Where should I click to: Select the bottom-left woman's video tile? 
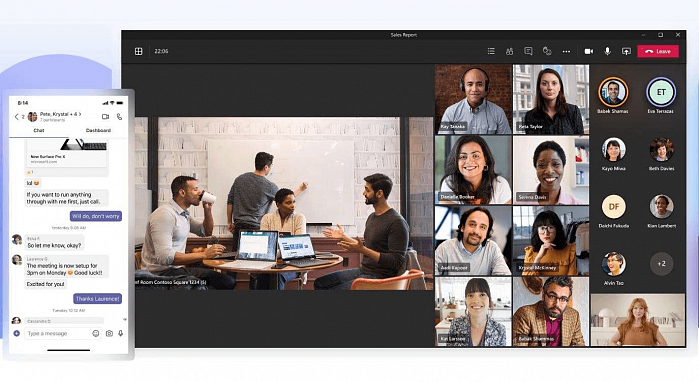point(473,312)
